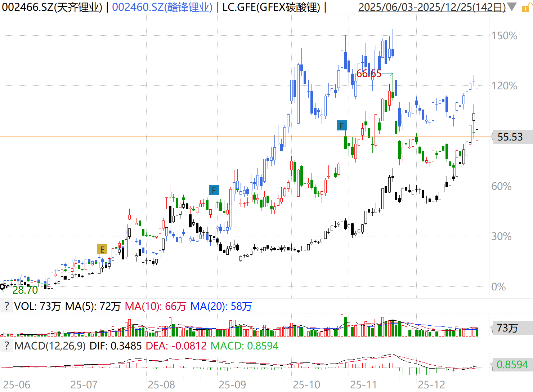Screen dimensions: 533x392
Task: Click the F marker near 25-11
Action: [341, 126]
